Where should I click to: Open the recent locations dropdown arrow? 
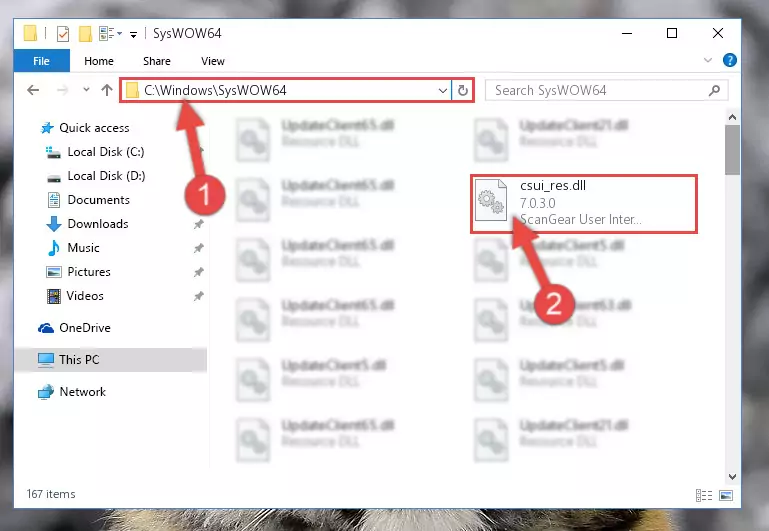(86, 90)
